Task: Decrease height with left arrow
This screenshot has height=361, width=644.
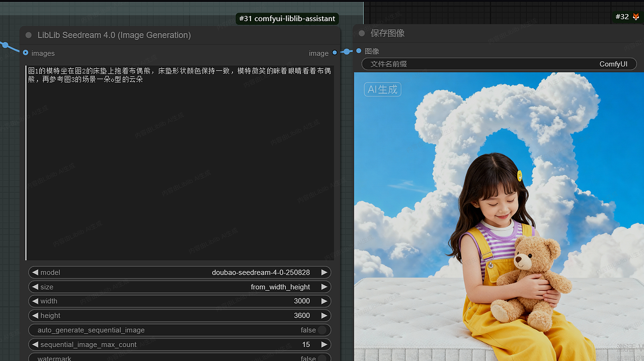Action: click(x=35, y=316)
